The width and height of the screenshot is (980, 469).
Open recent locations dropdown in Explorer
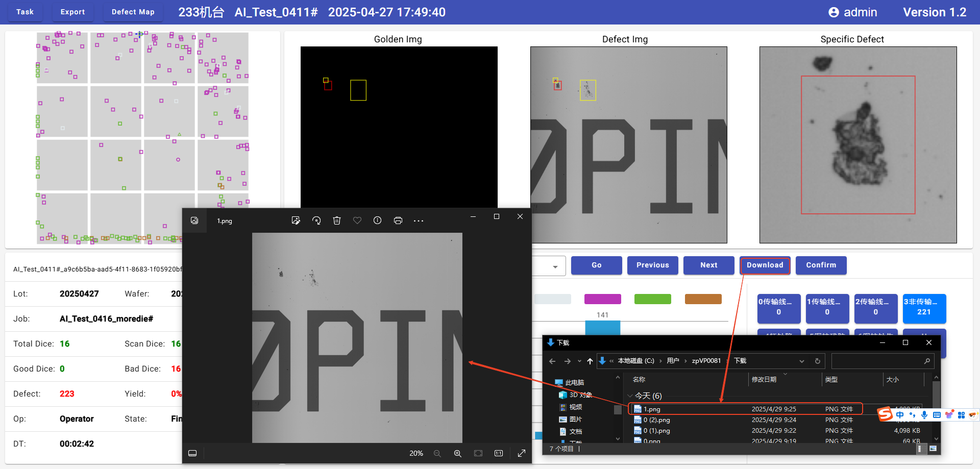point(579,361)
